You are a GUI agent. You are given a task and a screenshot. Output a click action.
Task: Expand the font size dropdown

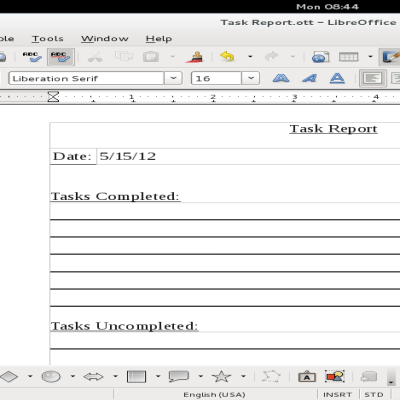(x=251, y=79)
